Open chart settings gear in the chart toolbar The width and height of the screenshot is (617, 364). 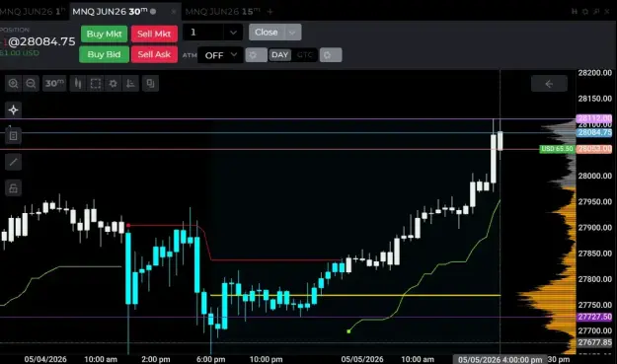click(x=113, y=83)
